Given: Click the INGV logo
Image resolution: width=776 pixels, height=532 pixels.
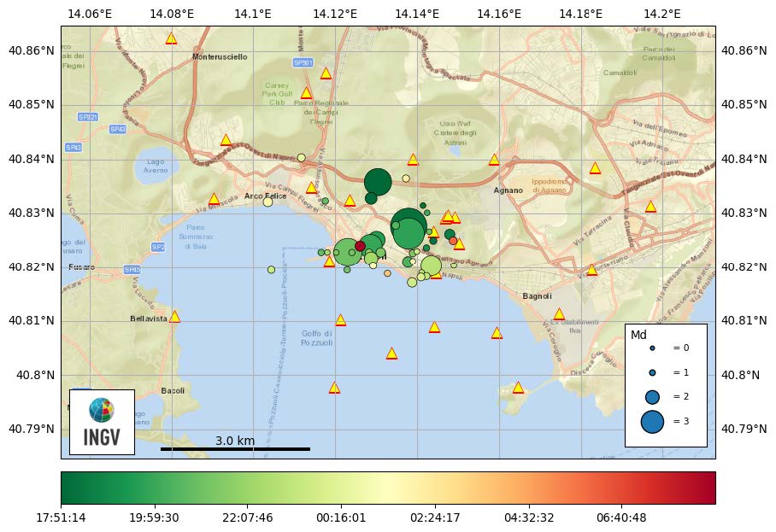Looking at the screenshot, I should pos(101,422).
